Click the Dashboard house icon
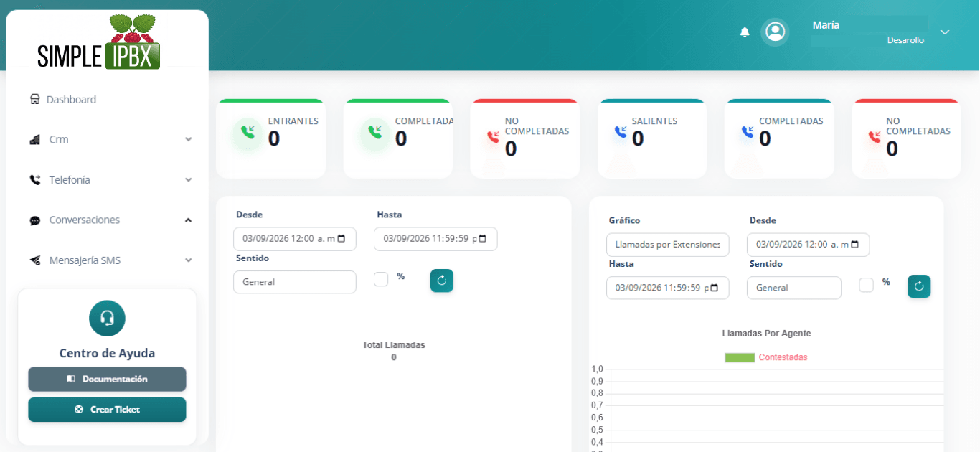 pos(34,100)
